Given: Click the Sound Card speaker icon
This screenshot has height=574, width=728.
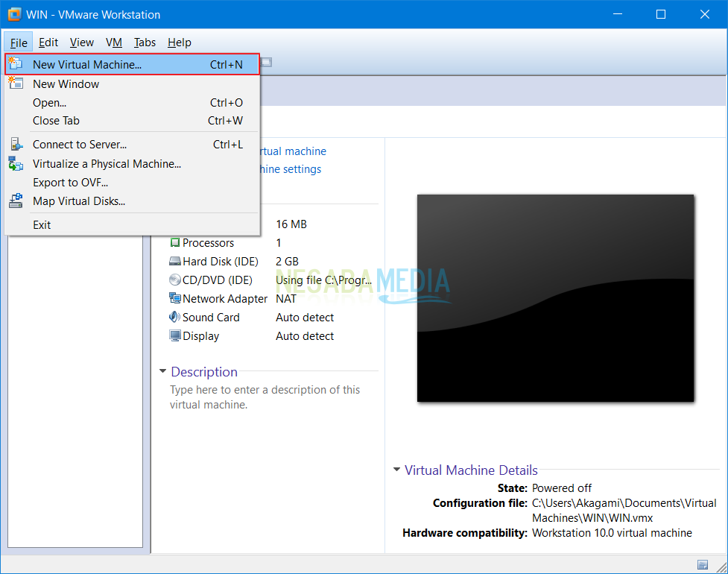Looking at the screenshot, I should click(x=175, y=317).
